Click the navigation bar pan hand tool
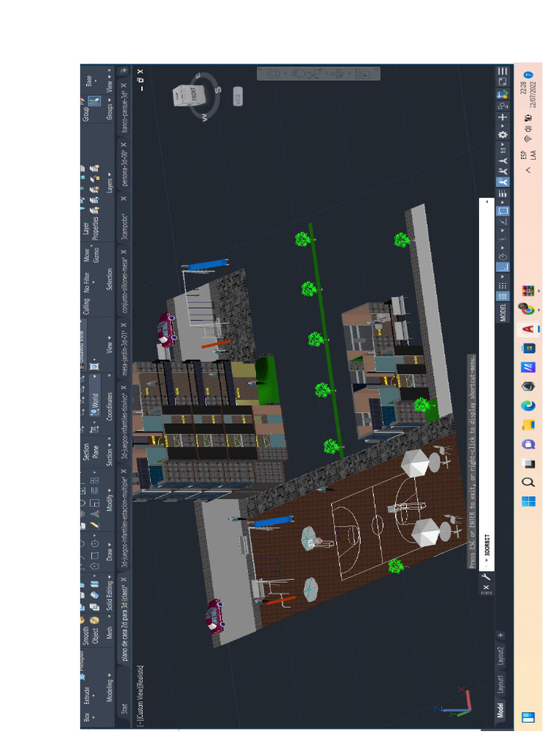 (297, 74)
